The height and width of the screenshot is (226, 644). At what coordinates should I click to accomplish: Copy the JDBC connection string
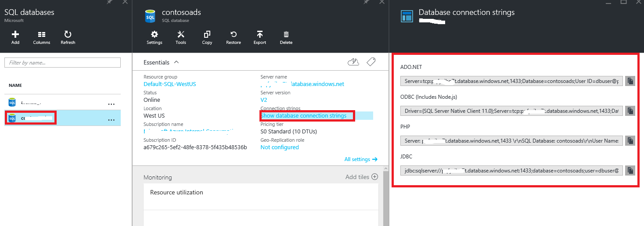pyautogui.click(x=630, y=171)
